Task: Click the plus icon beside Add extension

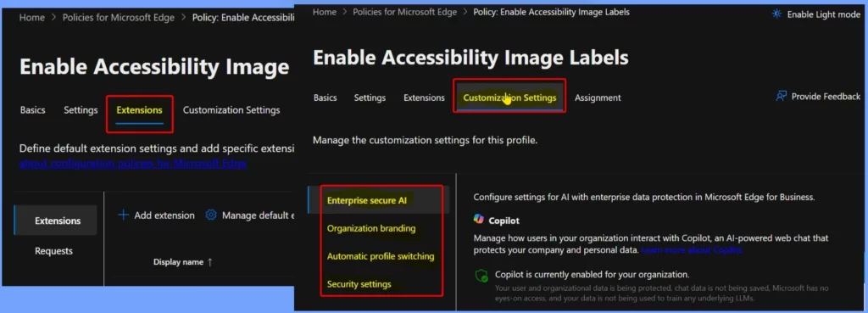Action: pyautogui.click(x=124, y=215)
